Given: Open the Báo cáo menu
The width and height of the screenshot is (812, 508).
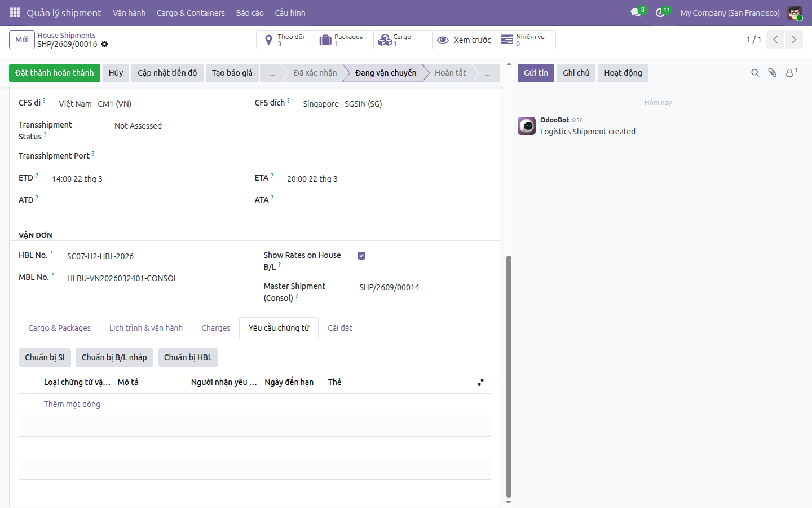Looking at the screenshot, I should (x=250, y=13).
